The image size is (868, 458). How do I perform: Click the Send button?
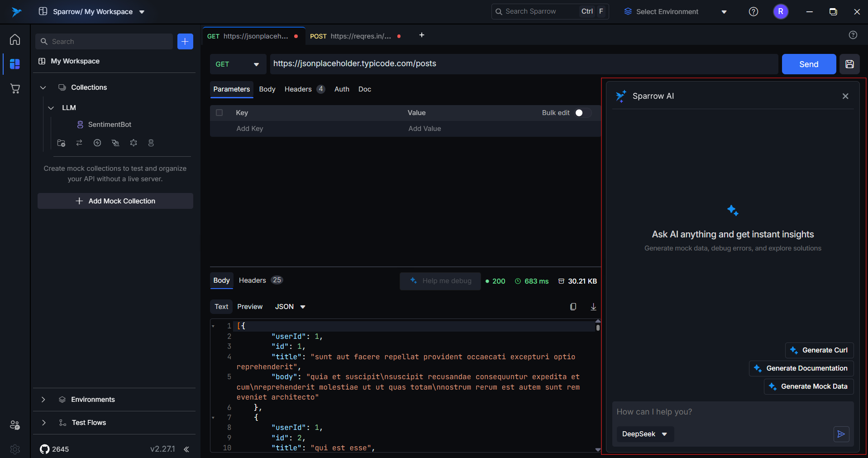pyautogui.click(x=809, y=64)
